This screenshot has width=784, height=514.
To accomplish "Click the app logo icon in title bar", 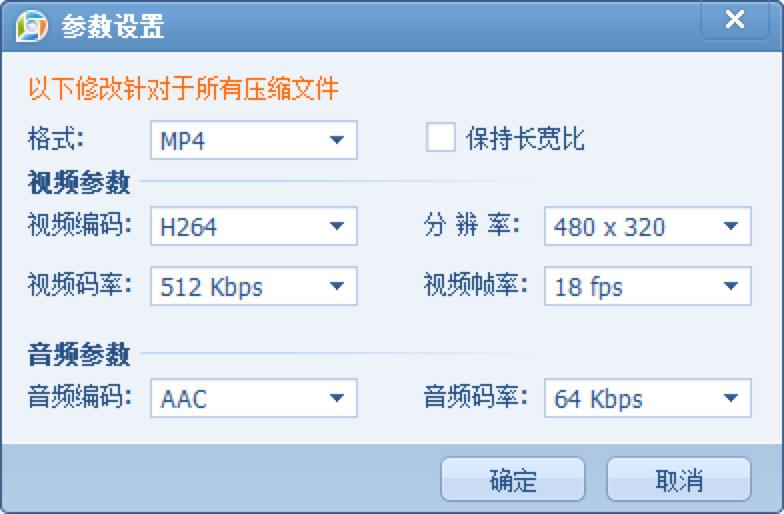I will pyautogui.click(x=31, y=26).
